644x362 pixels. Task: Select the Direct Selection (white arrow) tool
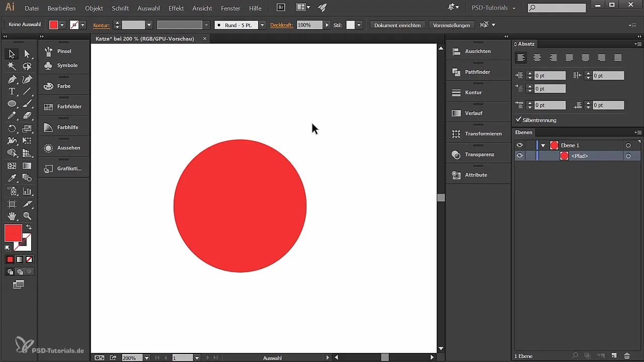click(27, 54)
